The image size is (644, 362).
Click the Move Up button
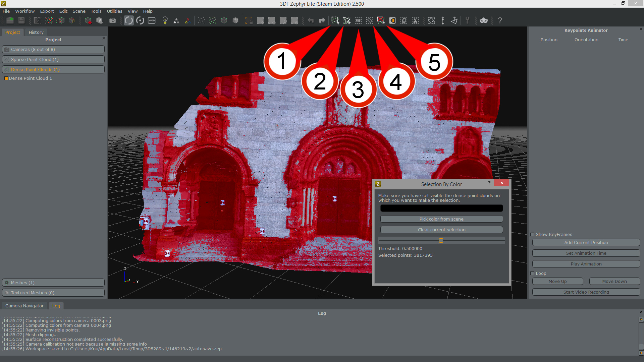557,281
